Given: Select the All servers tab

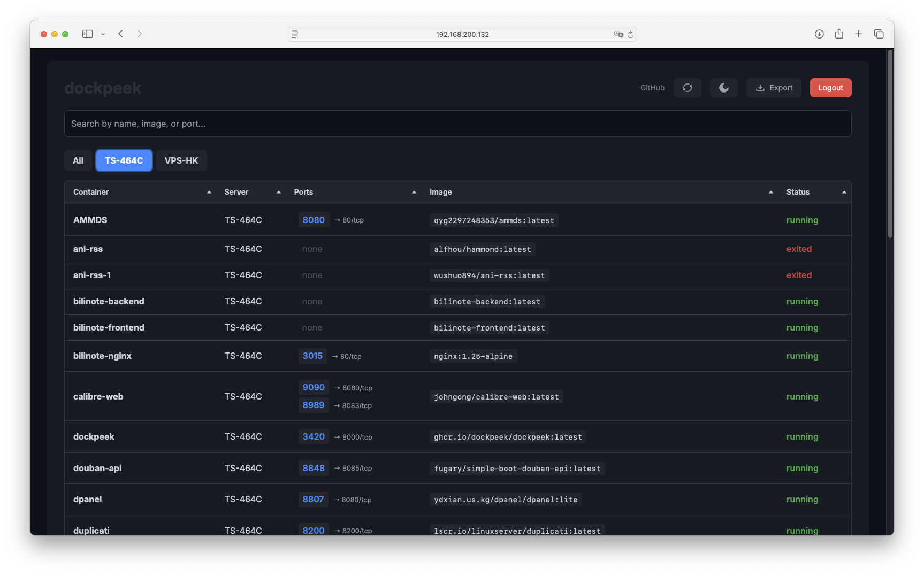Looking at the screenshot, I should pyautogui.click(x=78, y=160).
